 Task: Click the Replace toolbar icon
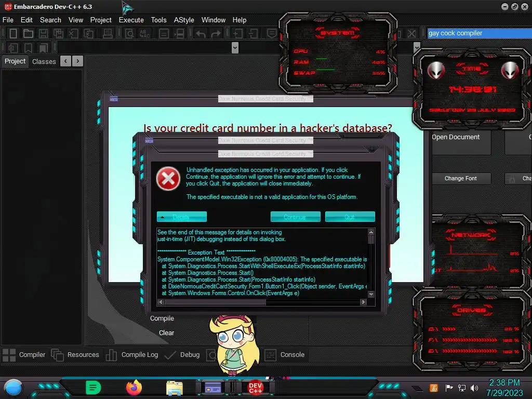(x=144, y=33)
